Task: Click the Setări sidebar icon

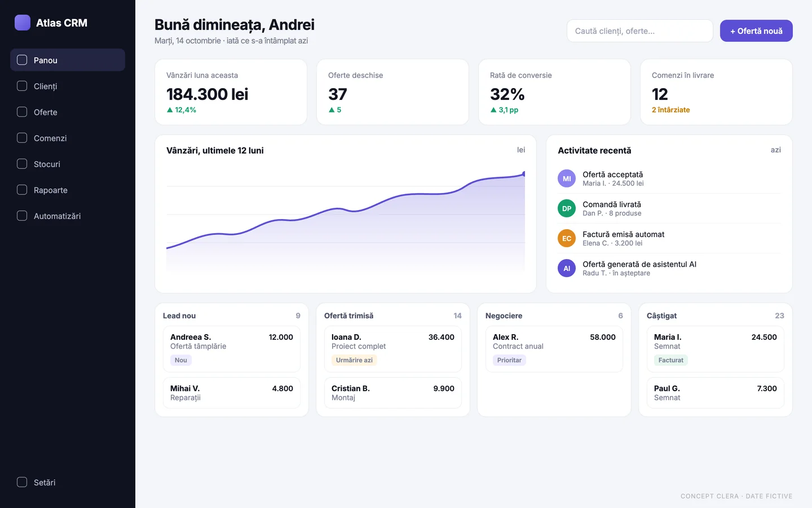Action: pos(22,482)
